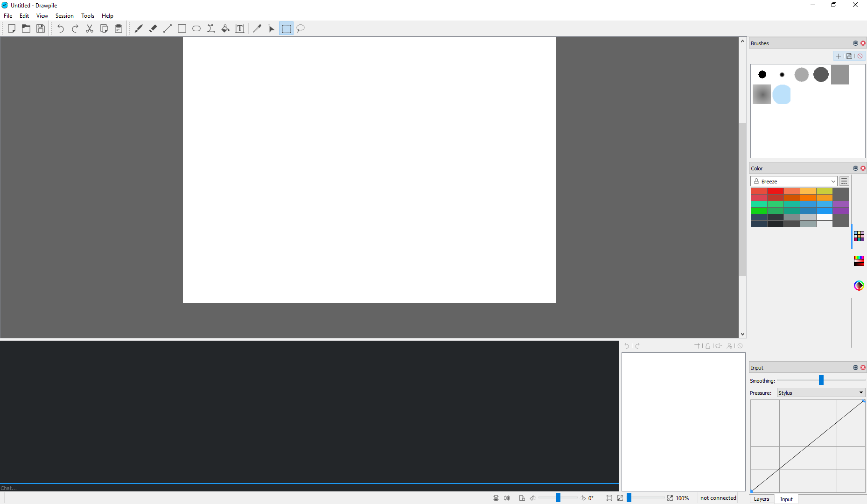Screen dimensions: 867x504
Task: Choose the small black dot brush preset
Action: click(x=782, y=74)
